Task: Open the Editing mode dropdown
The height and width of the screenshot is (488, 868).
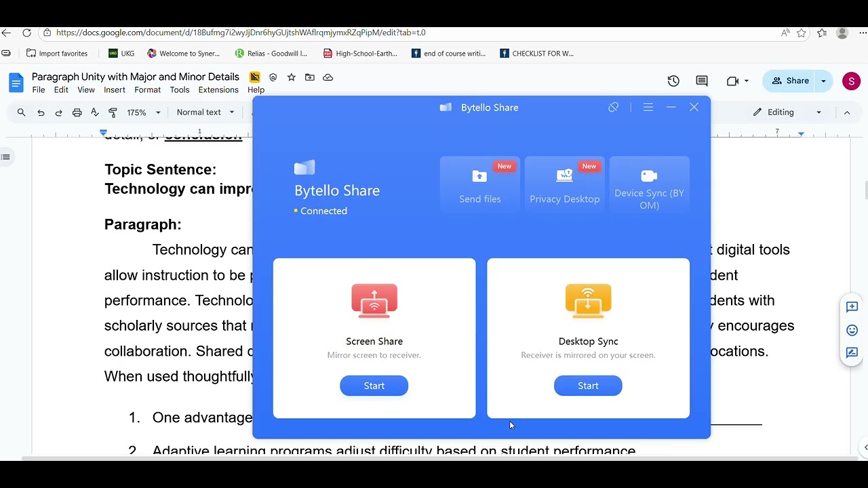Action: click(787, 113)
